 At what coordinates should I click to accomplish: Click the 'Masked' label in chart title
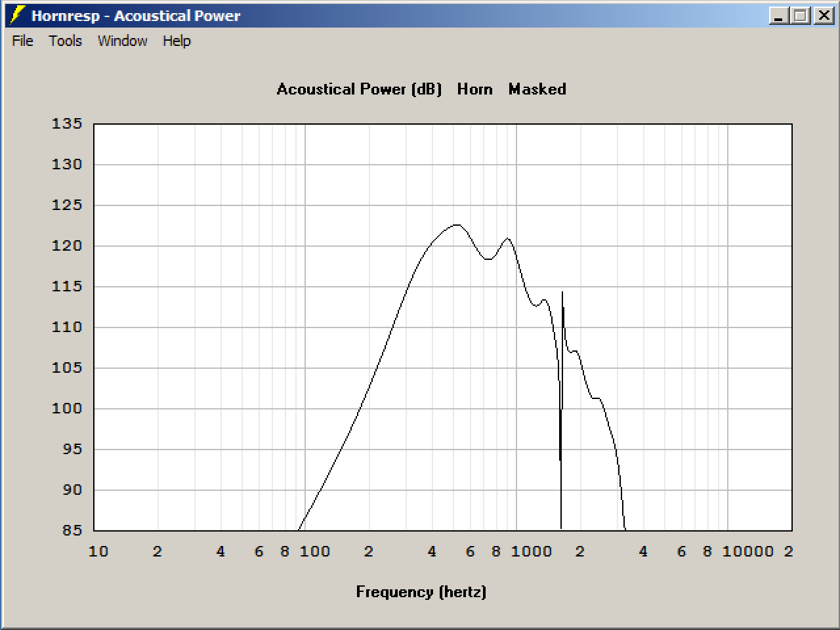[x=537, y=89]
